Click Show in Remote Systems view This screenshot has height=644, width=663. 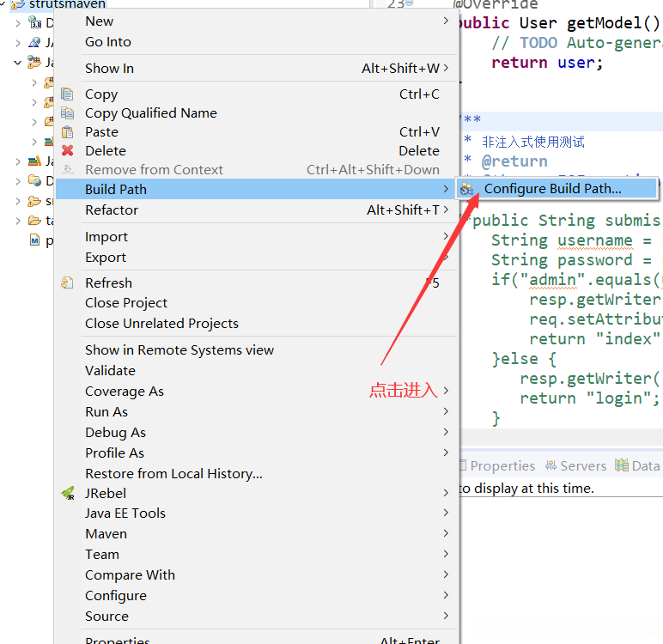pyautogui.click(x=179, y=349)
